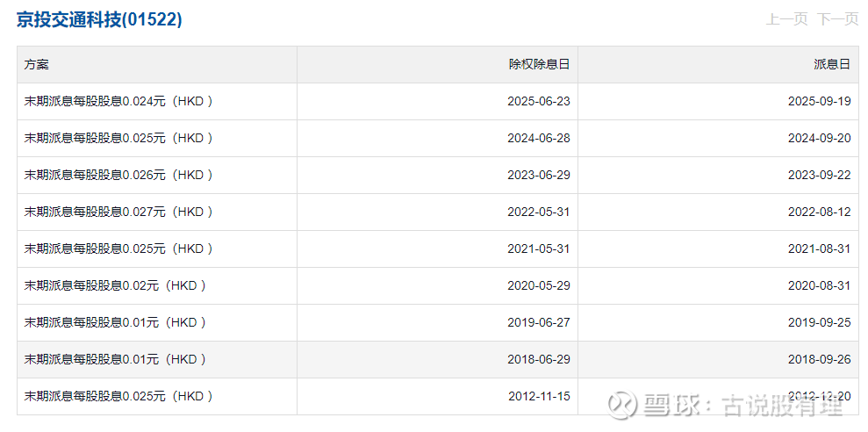
Task: Click the 0.026元 dividend plan entry
Action: 118,175
